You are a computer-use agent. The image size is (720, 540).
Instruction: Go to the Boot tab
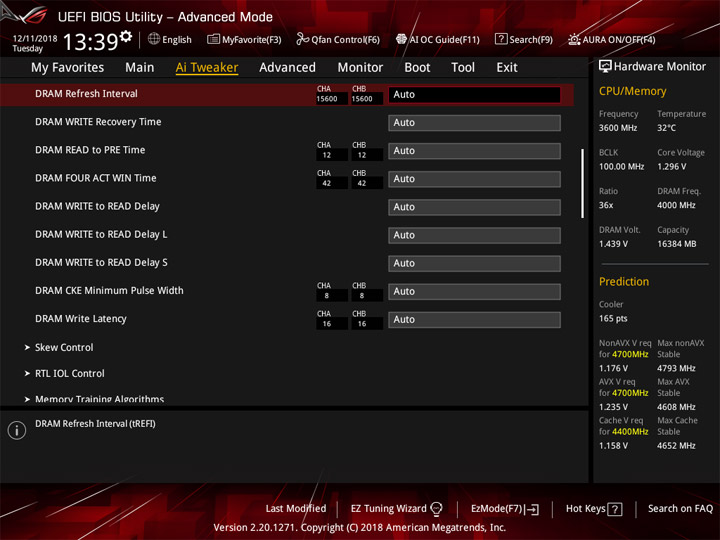click(417, 68)
